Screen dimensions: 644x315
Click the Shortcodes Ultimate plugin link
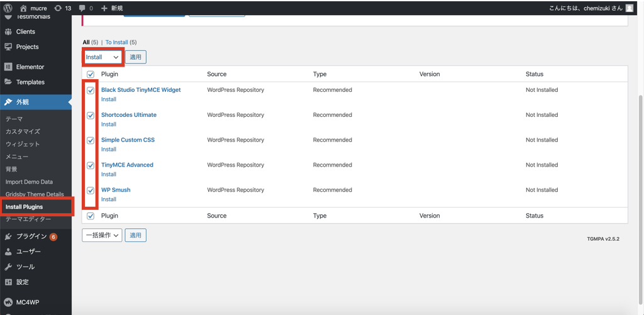129,115
